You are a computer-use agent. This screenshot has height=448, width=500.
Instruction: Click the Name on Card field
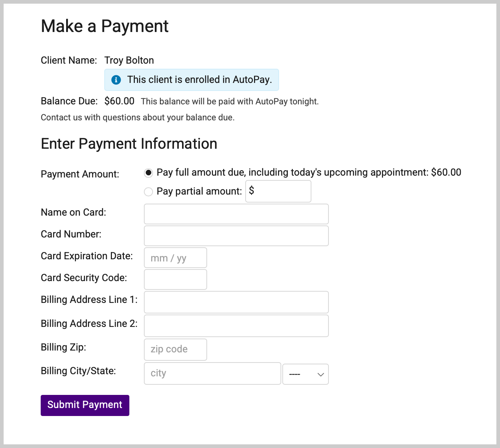coord(236,214)
